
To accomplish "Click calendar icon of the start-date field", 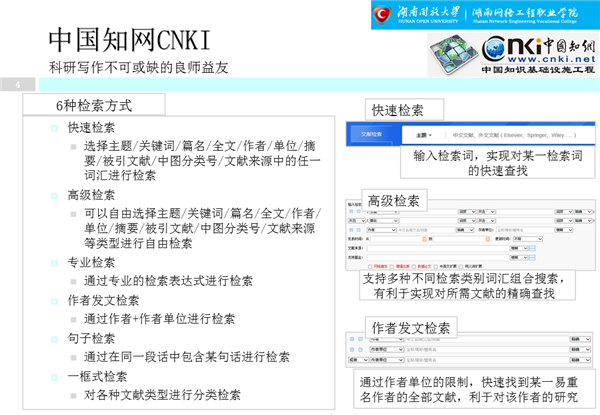I will (x=424, y=239).
